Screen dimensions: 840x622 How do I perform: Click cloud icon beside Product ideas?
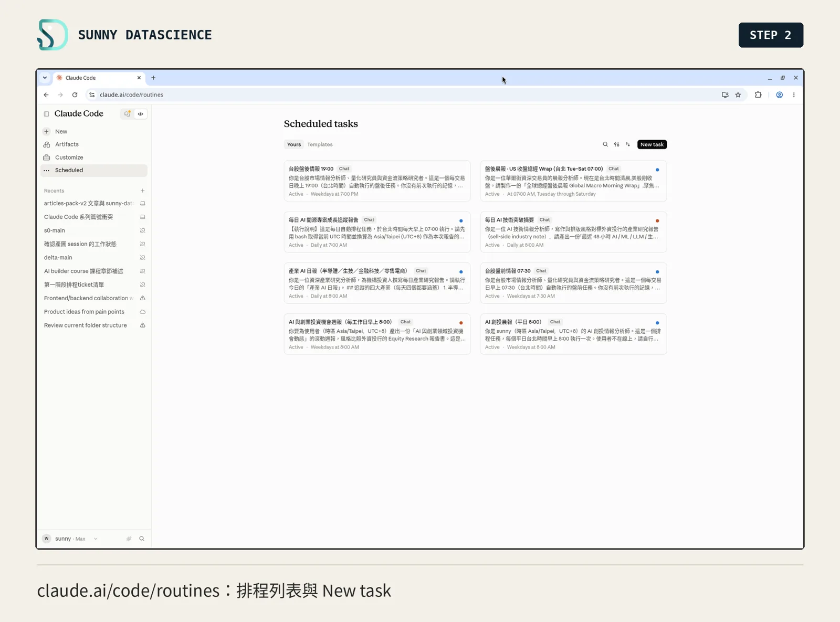(142, 312)
